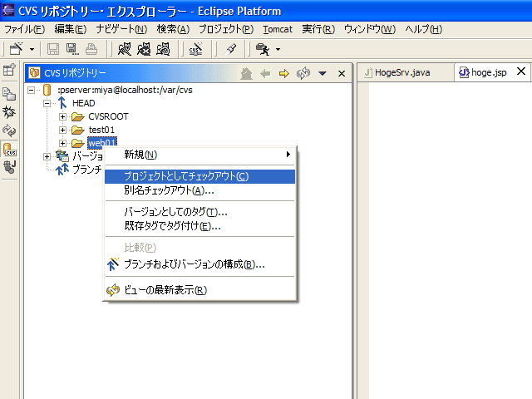The height and width of the screenshot is (399, 532).
Task: Expand the test01 folder
Action: pos(62,130)
